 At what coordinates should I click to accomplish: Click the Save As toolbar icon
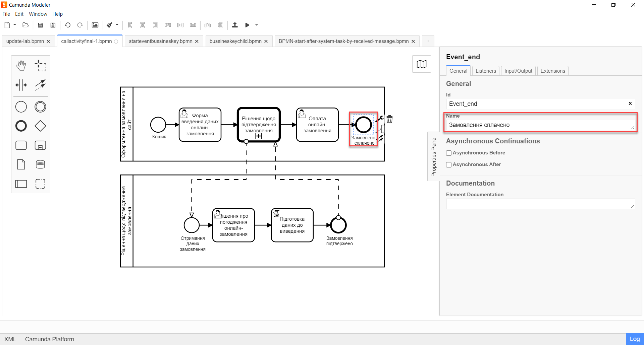[x=53, y=25]
